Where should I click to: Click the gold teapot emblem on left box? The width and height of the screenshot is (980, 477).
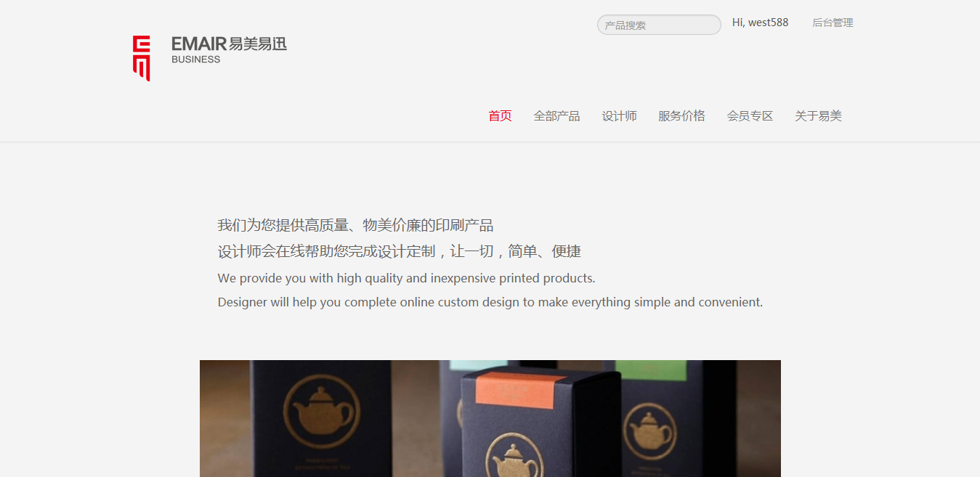(320, 410)
